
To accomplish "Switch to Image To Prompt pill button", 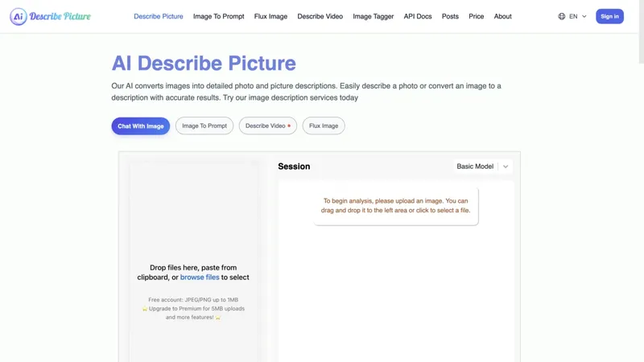I will [204, 125].
